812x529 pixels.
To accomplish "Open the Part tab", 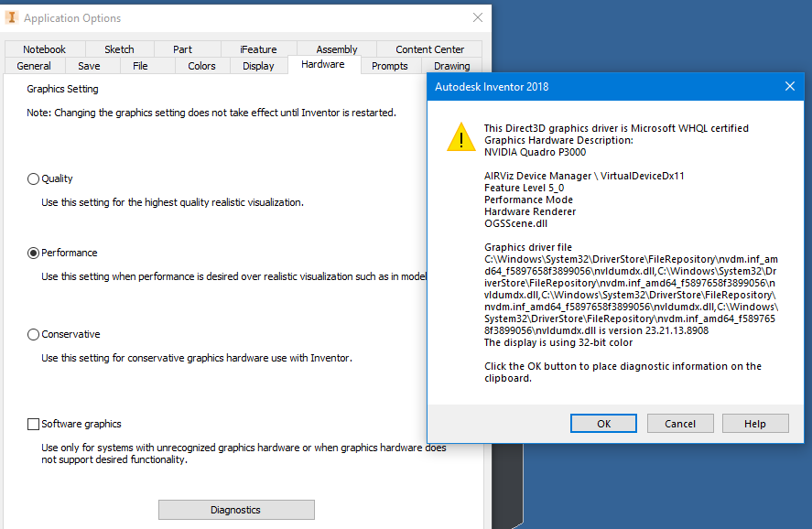I will point(182,49).
